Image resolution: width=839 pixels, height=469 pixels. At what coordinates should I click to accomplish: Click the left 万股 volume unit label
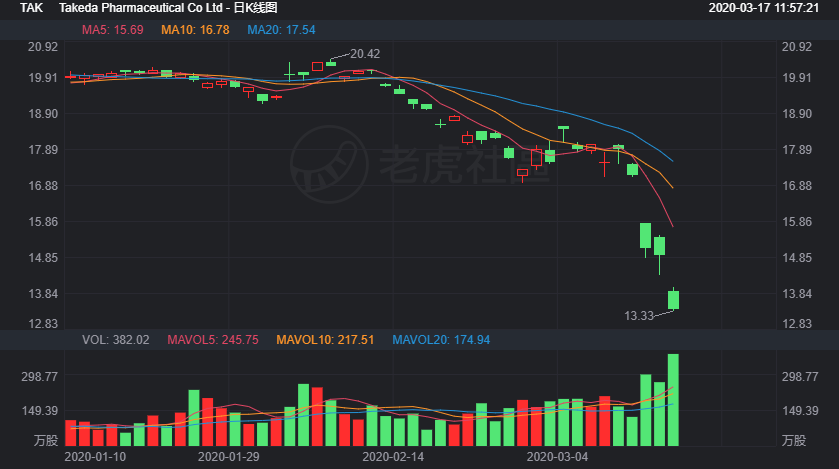pyautogui.click(x=46, y=441)
